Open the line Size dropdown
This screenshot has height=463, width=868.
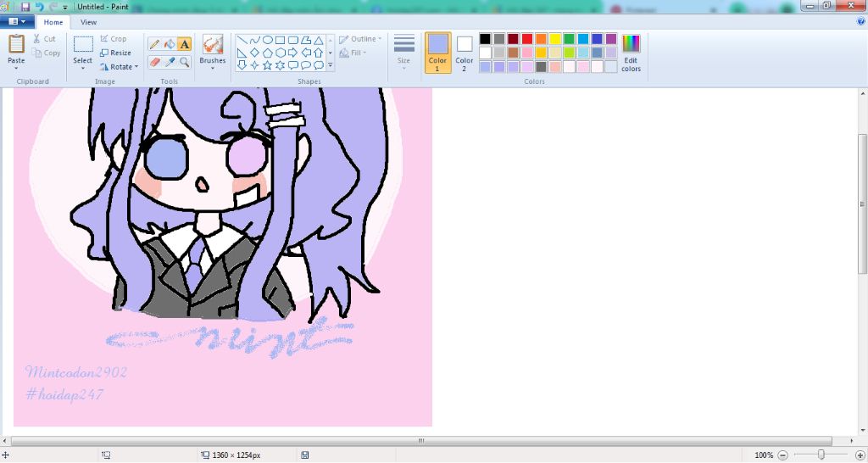pos(403,53)
